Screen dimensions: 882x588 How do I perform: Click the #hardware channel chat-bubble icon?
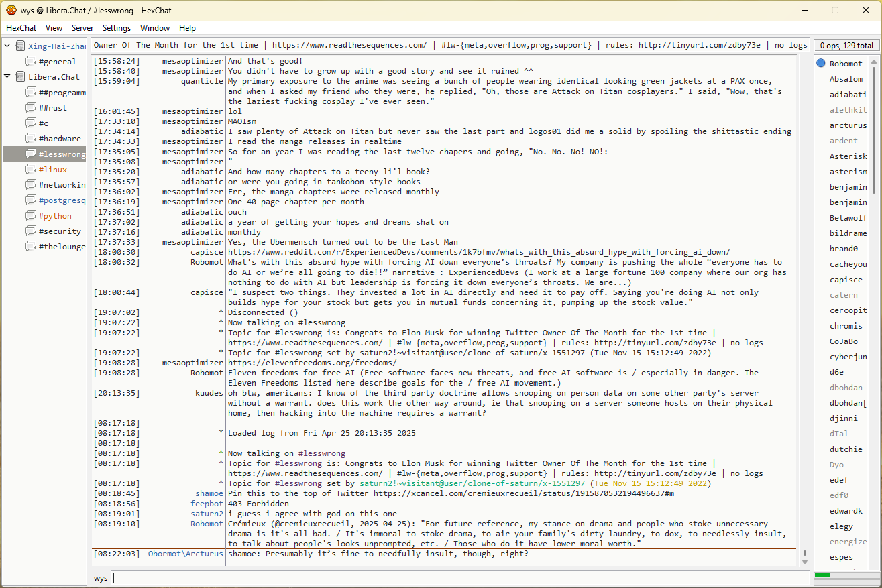(x=30, y=139)
